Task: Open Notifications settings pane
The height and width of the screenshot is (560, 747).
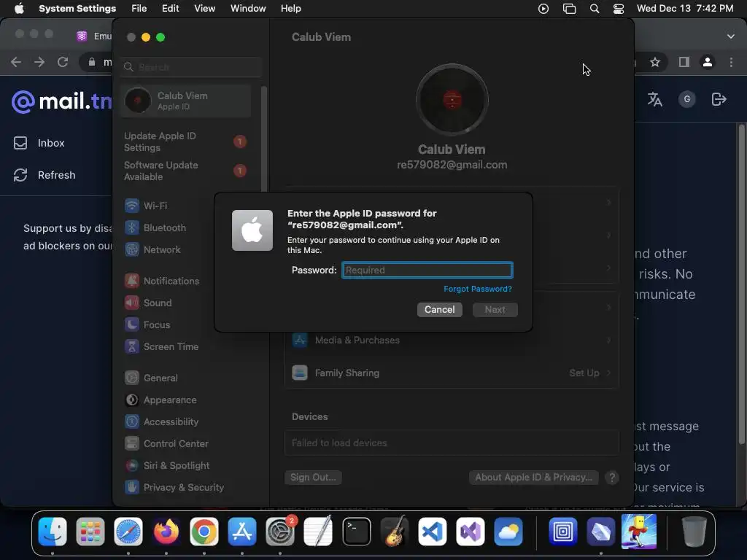Action: pos(162,281)
